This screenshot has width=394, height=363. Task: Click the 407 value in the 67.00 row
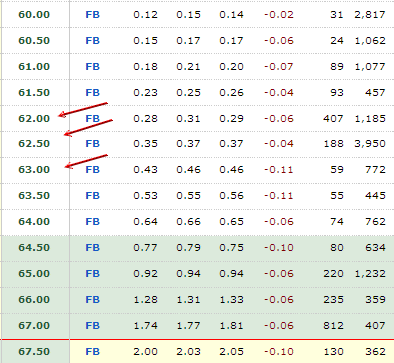[x=375, y=326]
